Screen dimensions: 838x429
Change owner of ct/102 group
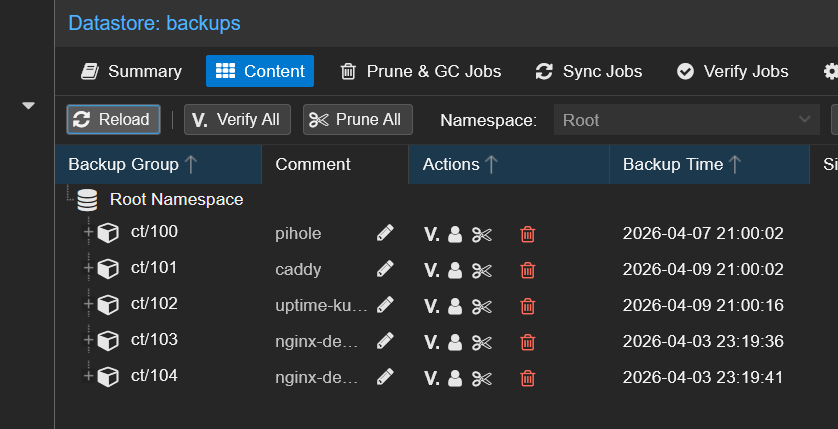[x=455, y=307]
